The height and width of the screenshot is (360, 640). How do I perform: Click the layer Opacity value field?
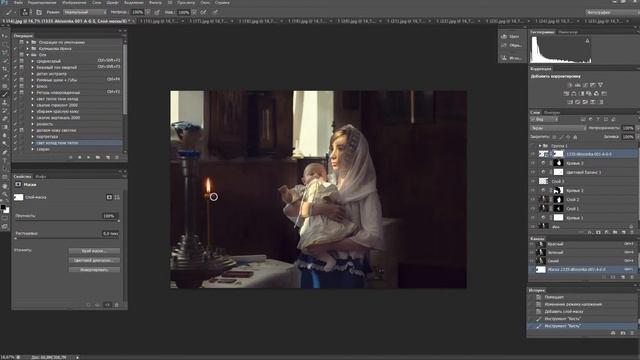coord(628,128)
